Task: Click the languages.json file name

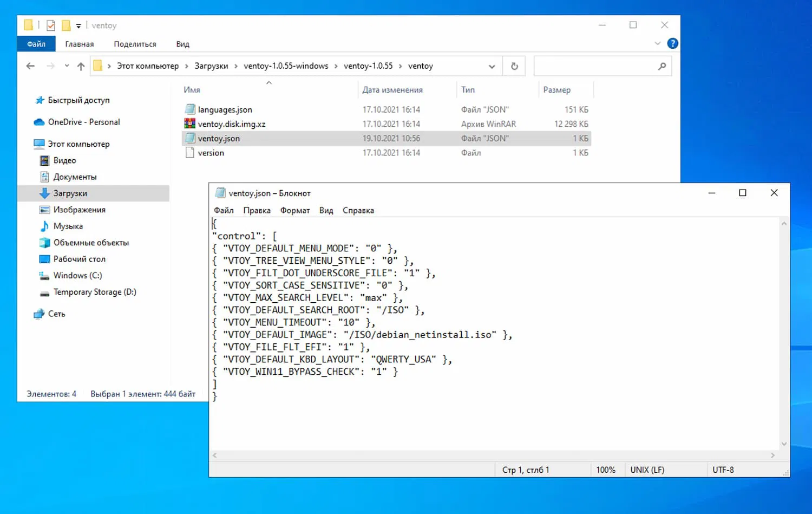Action: (x=225, y=109)
